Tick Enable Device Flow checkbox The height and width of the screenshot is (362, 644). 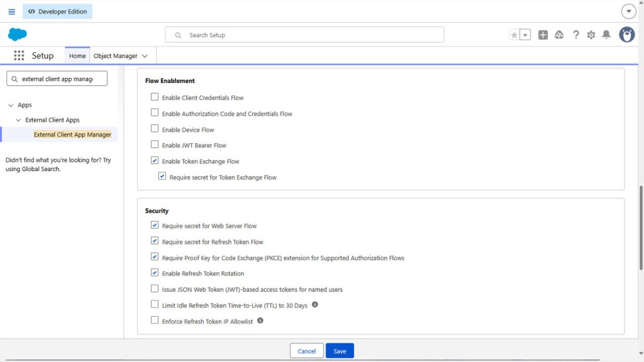pyautogui.click(x=155, y=128)
